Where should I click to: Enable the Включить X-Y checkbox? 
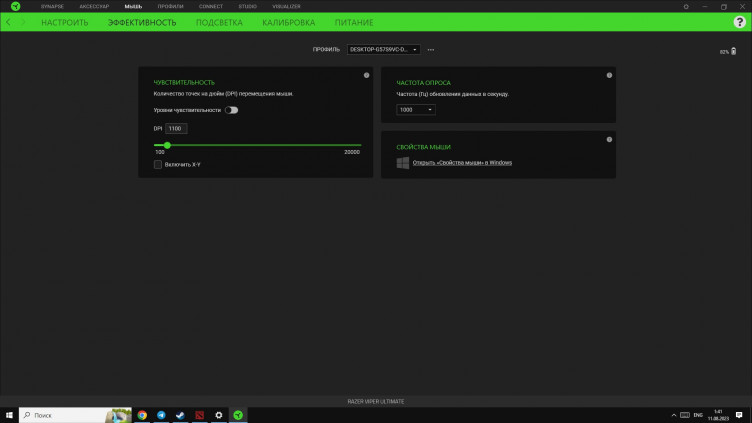[158, 164]
